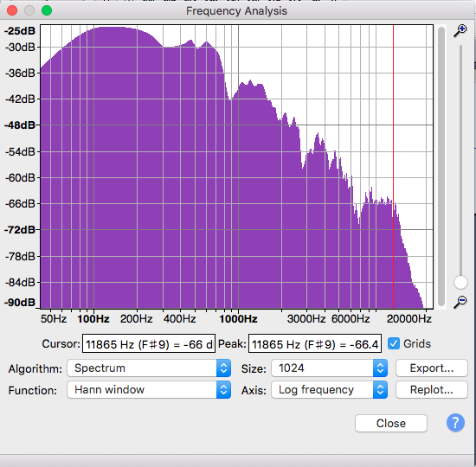This screenshot has width=476, height=467.
Task: Click the red close window button
Action: pyautogui.click(x=12, y=10)
